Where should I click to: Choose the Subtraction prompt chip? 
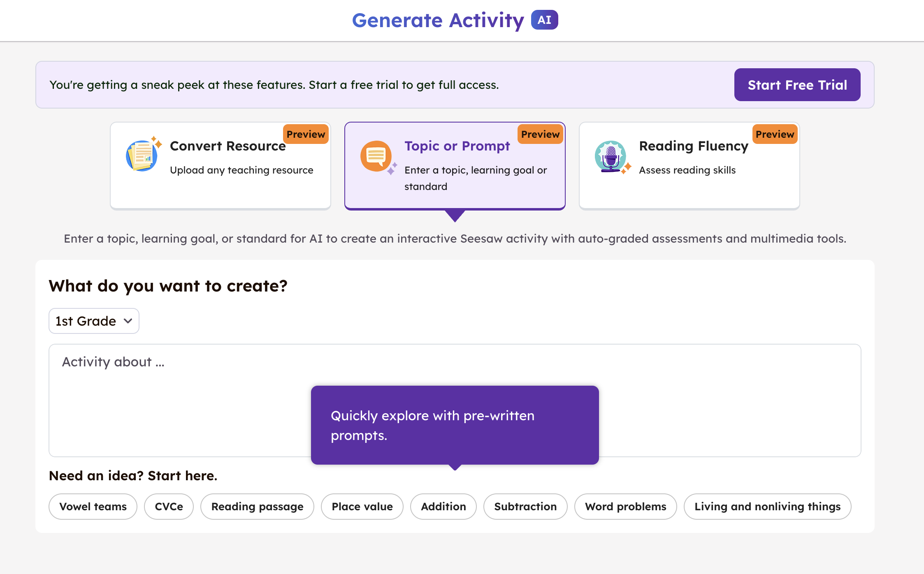[x=525, y=507]
